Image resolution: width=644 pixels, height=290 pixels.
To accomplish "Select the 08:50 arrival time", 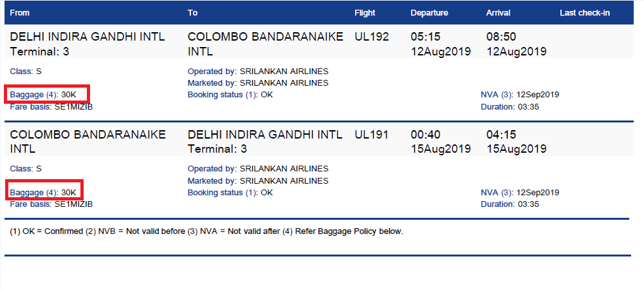I will (x=501, y=37).
